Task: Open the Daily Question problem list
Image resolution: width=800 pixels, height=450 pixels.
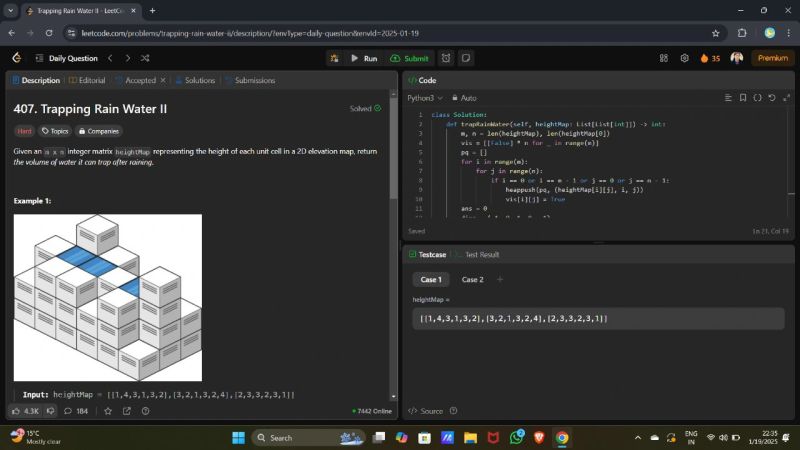Action: tap(67, 58)
